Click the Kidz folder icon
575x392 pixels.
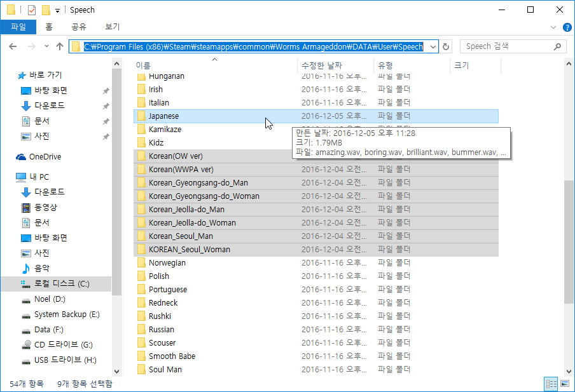(141, 142)
